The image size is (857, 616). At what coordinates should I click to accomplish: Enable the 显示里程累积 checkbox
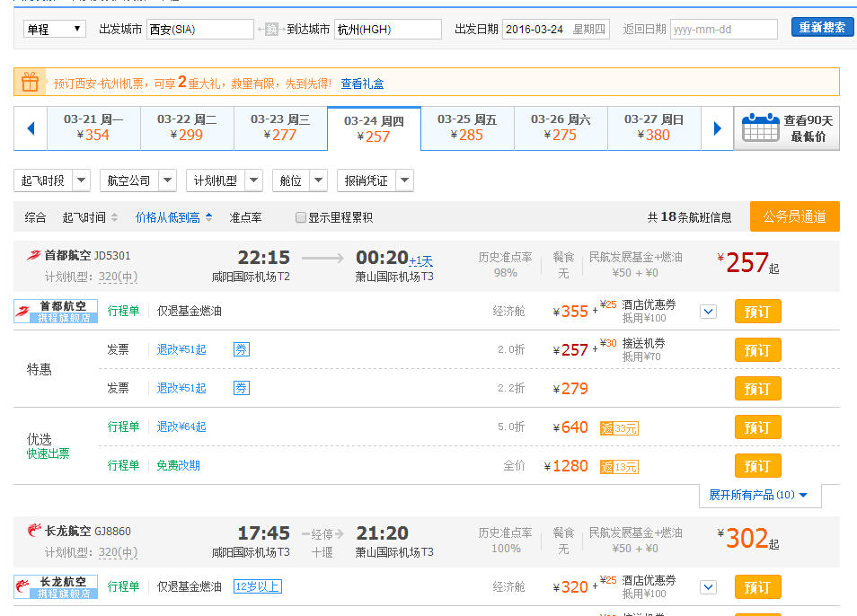(x=300, y=217)
